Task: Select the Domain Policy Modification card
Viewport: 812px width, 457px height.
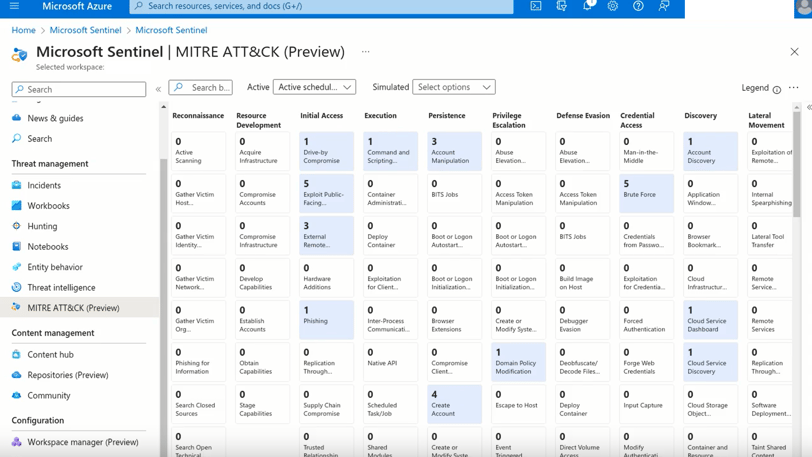Action: point(518,362)
